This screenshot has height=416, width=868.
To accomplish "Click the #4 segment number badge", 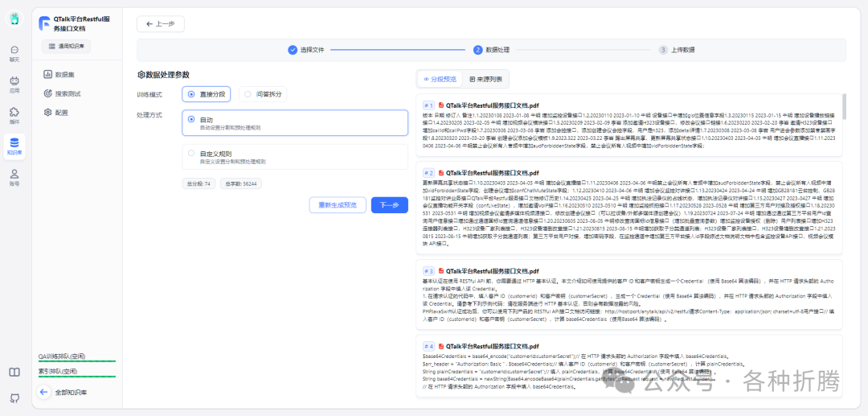I will [428, 346].
